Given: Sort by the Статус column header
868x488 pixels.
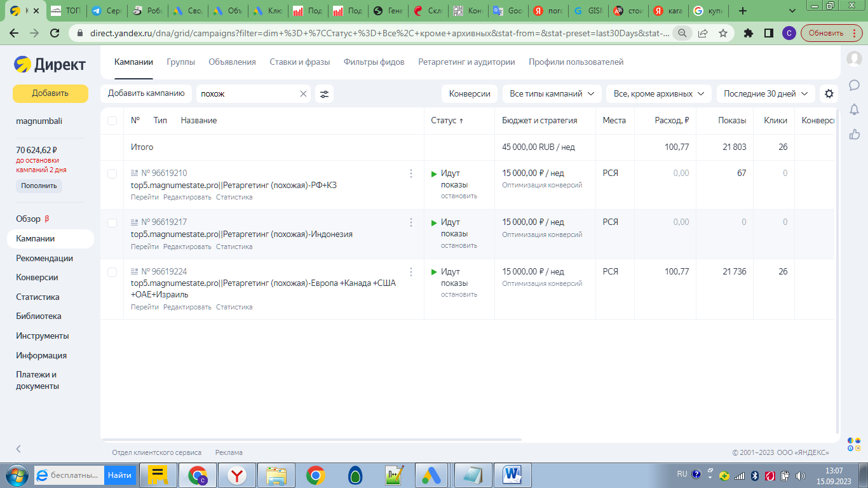Looking at the screenshot, I should 447,121.
